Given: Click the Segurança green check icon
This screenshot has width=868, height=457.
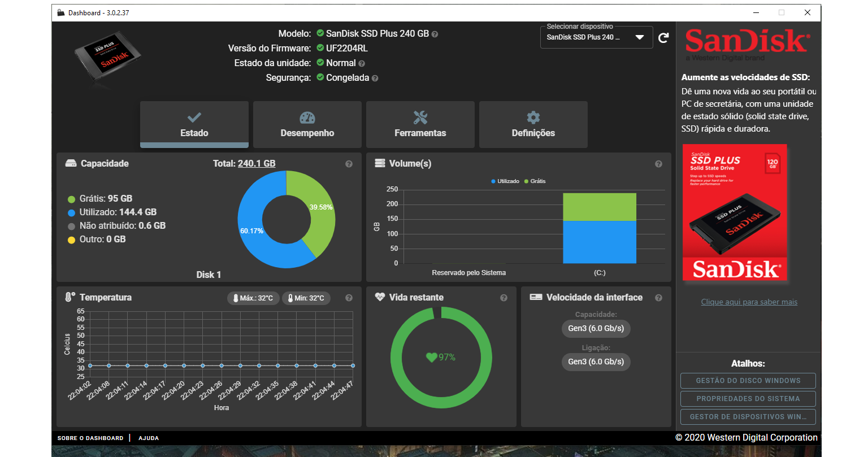Looking at the screenshot, I should (320, 77).
